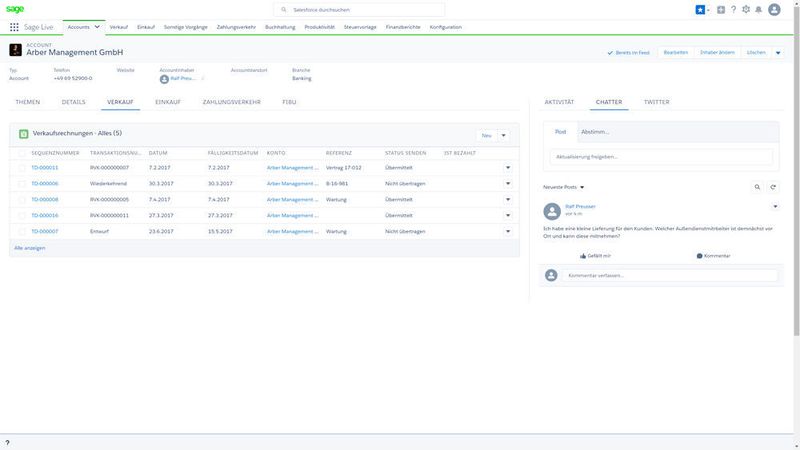Image resolution: width=800 pixels, height=450 pixels.
Task: Like the post with Gefällt mir
Action: coord(595,256)
